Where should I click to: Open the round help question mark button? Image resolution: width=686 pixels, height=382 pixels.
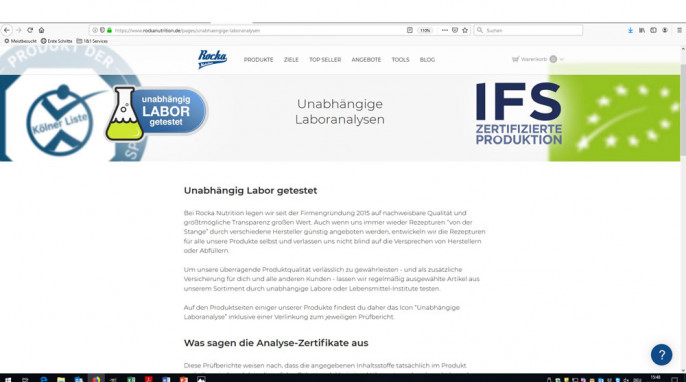tap(662, 354)
